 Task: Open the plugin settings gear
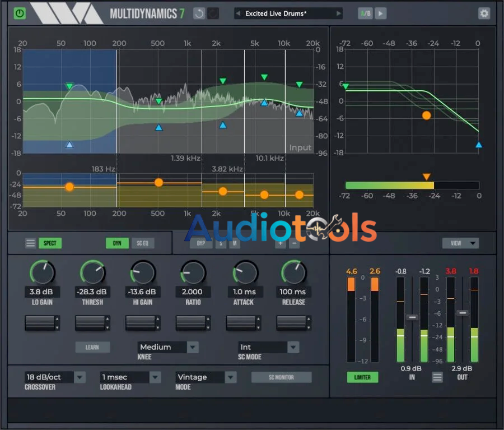pyautogui.click(x=484, y=13)
